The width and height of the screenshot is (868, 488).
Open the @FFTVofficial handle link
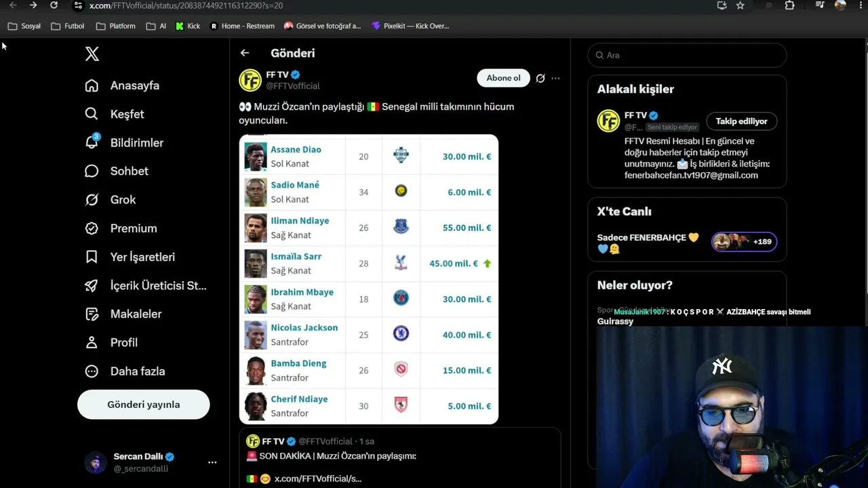(x=293, y=86)
